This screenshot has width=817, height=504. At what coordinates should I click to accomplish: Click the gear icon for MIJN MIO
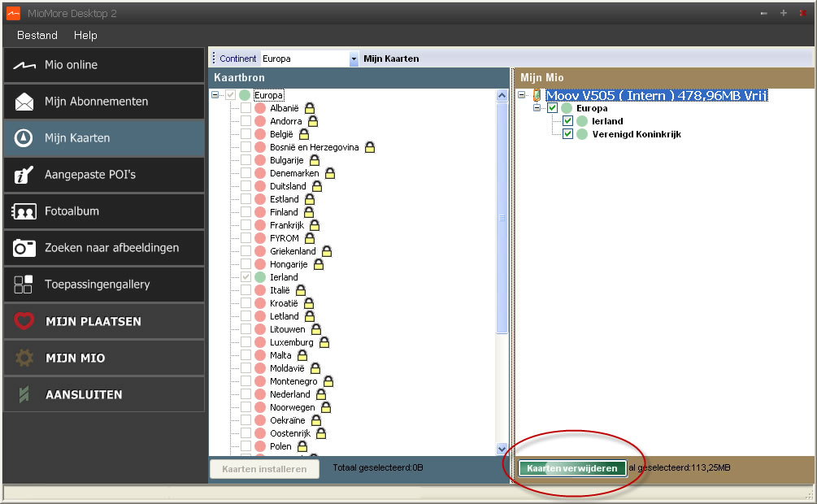pos(24,358)
